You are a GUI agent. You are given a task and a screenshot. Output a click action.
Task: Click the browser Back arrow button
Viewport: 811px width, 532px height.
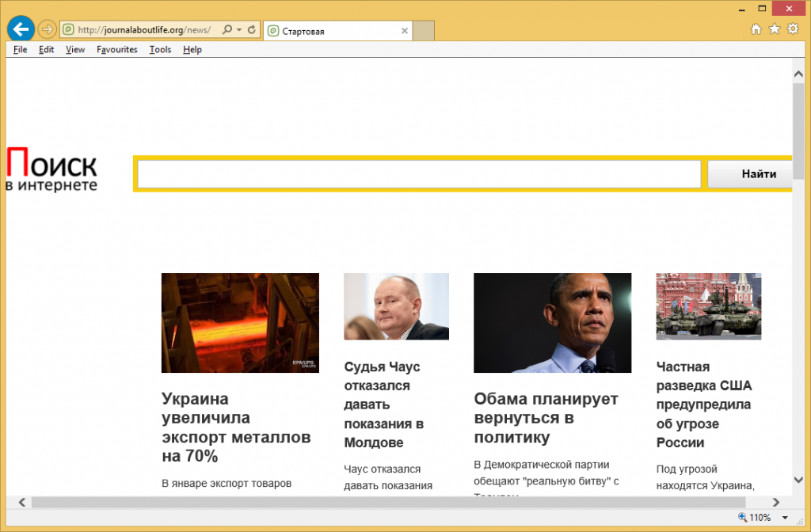tap(20, 30)
